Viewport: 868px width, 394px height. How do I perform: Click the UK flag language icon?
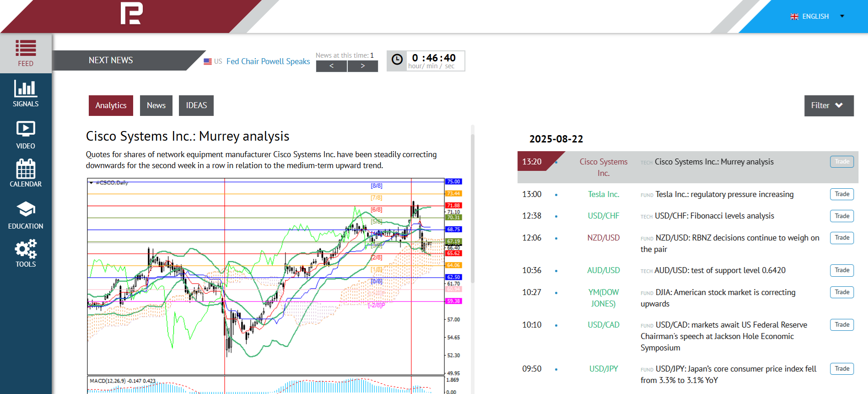click(x=794, y=16)
